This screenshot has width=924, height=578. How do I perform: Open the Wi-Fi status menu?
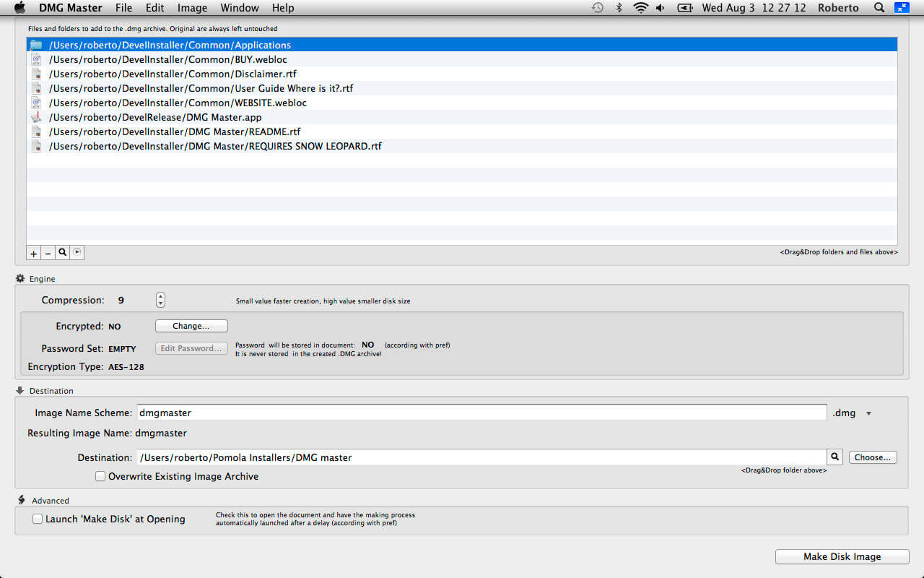click(640, 8)
